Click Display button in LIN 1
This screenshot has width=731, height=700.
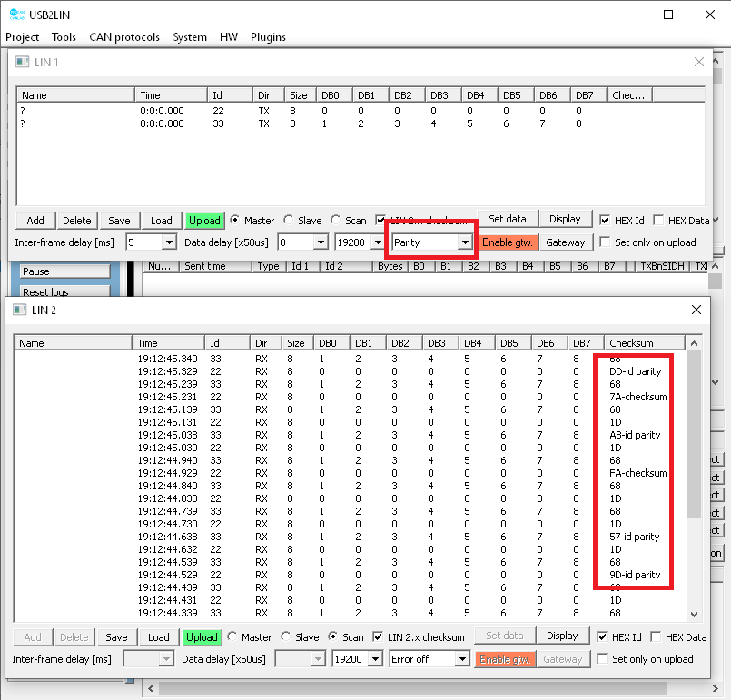point(565,219)
